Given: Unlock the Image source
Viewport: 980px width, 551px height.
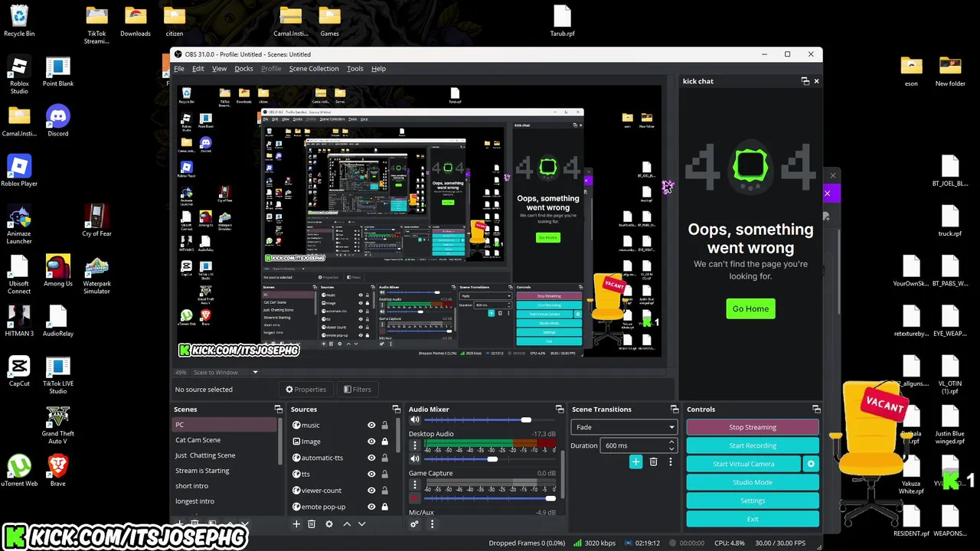Looking at the screenshot, I should (384, 442).
